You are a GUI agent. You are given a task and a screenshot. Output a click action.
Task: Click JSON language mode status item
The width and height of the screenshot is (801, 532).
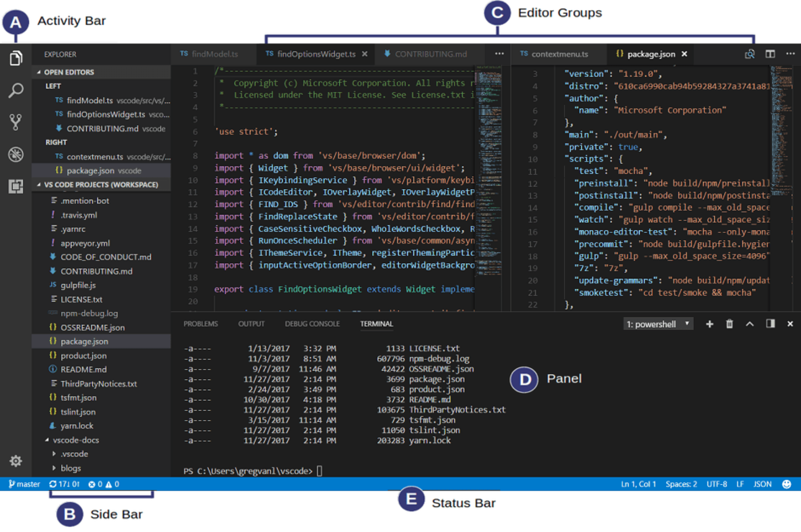[763, 484]
